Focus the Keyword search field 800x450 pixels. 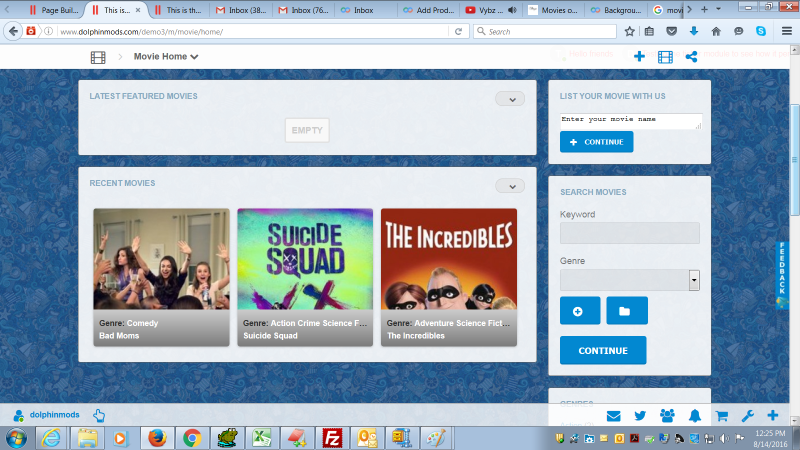(x=630, y=233)
